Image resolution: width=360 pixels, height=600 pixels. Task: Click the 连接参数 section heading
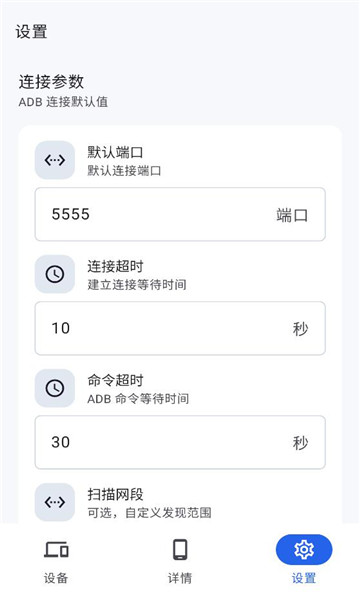click(x=51, y=82)
